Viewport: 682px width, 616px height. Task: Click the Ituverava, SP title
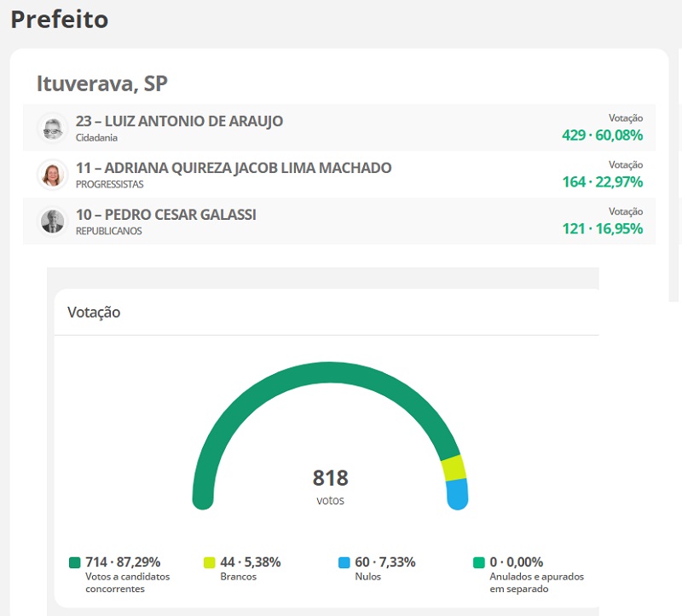[101, 83]
